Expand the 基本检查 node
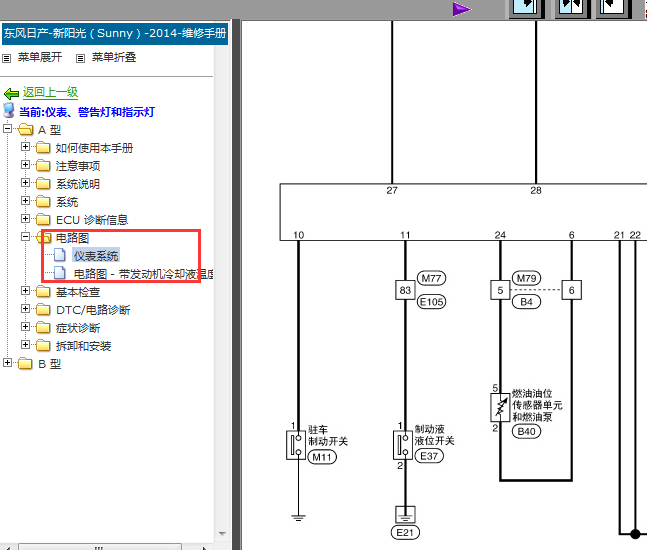Screen dimensions: 647x550 (x=25, y=291)
